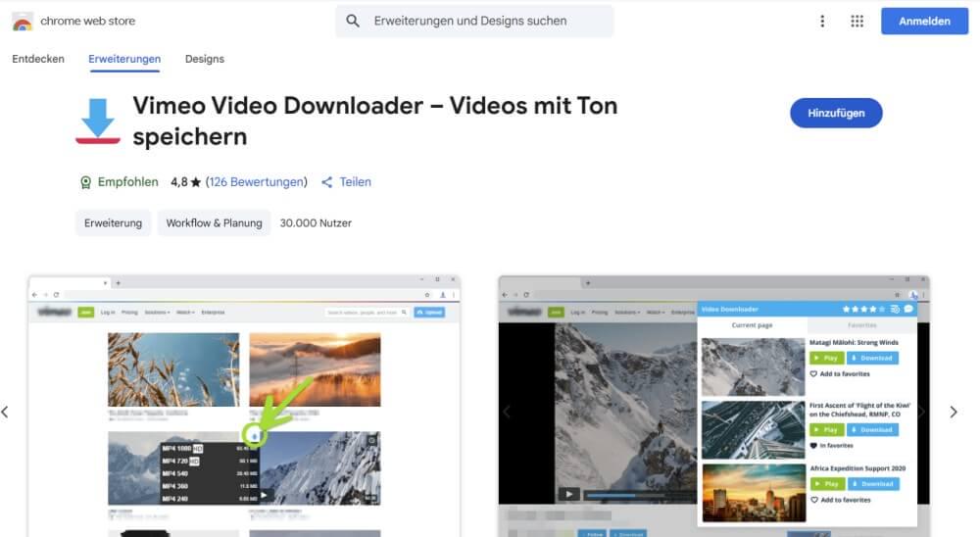This screenshot has width=980, height=537.
Task: Click the Teilen link text
Action: click(355, 182)
